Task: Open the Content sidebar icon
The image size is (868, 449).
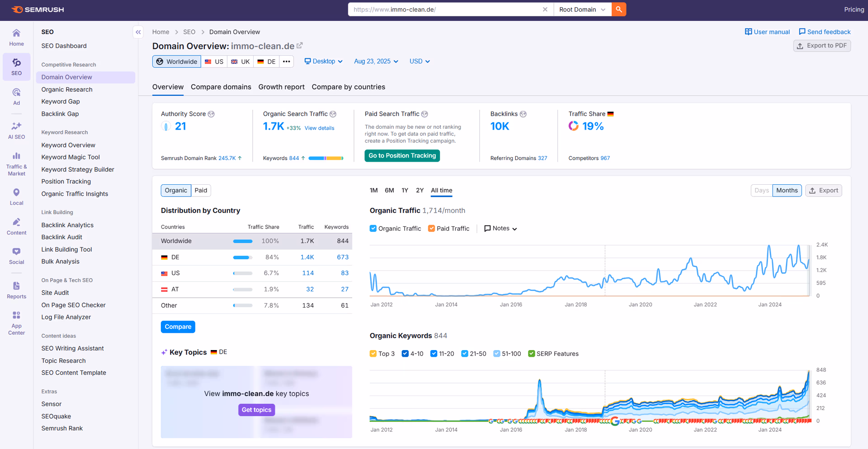Action: [x=16, y=226]
